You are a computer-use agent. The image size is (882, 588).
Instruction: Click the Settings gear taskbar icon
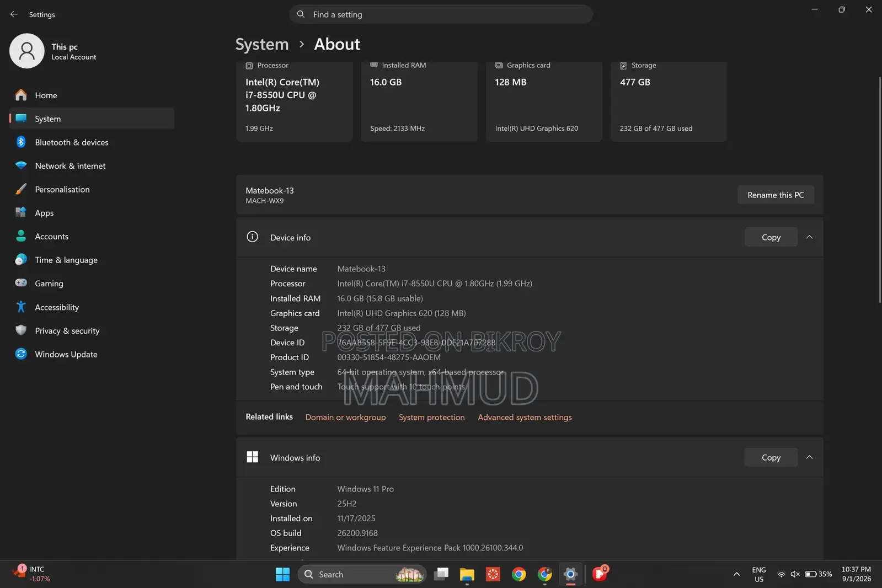570,574
